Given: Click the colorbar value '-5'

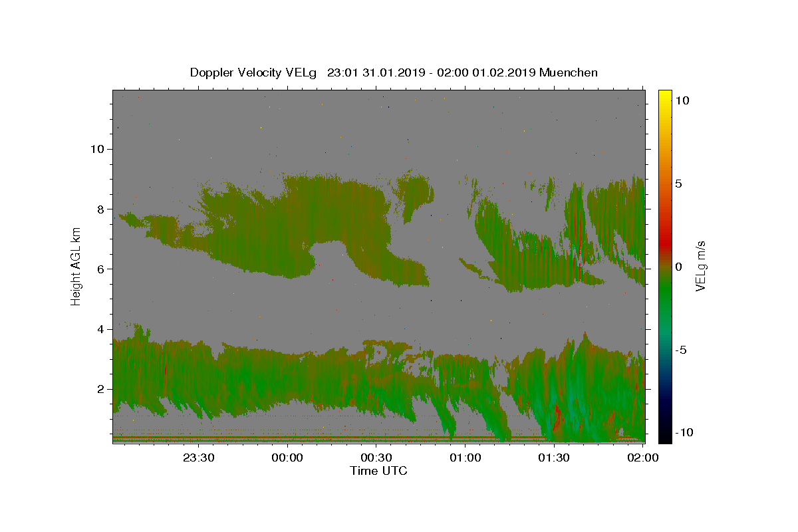Looking at the screenshot, I should (x=681, y=350).
